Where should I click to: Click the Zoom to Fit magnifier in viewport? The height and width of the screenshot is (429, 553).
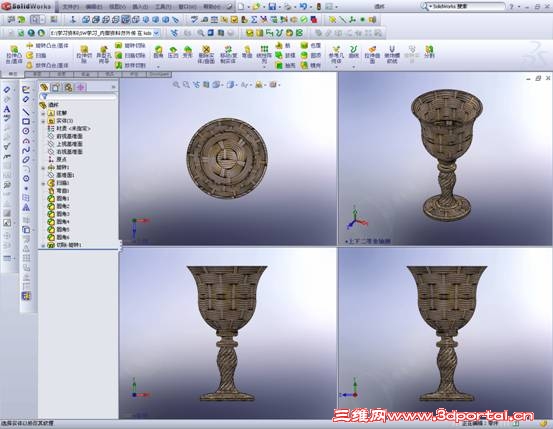[x=176, y=84]
